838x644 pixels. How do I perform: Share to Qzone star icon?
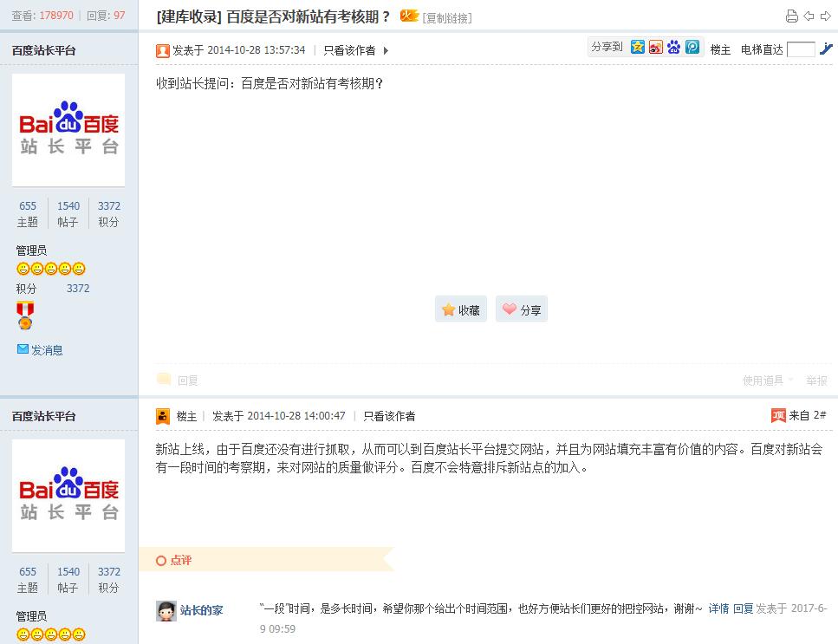tap(638, 48)
